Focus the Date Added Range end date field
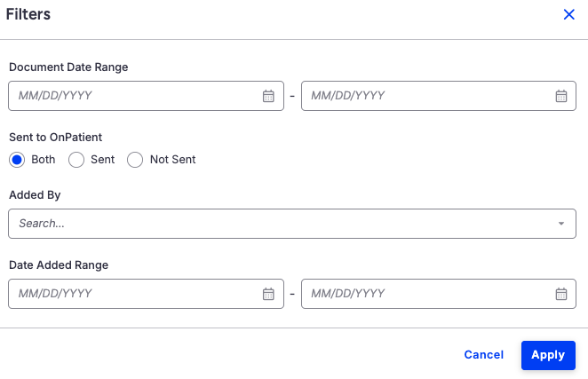 [x=426, y=294]
